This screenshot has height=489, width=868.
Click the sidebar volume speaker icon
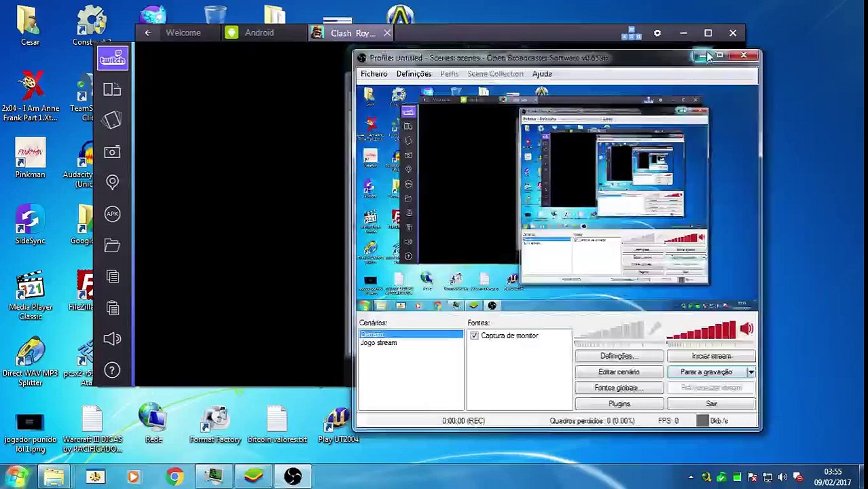pos(112,338)
